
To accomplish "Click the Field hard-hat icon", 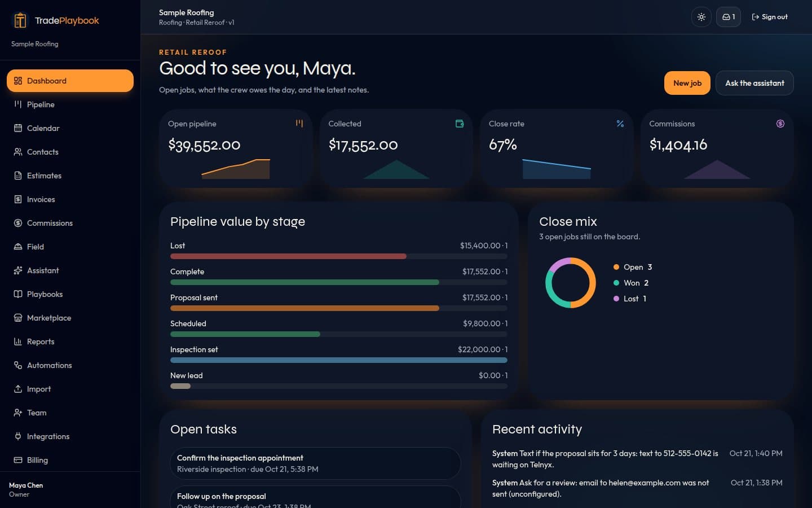I will click(x=18, y=247).
